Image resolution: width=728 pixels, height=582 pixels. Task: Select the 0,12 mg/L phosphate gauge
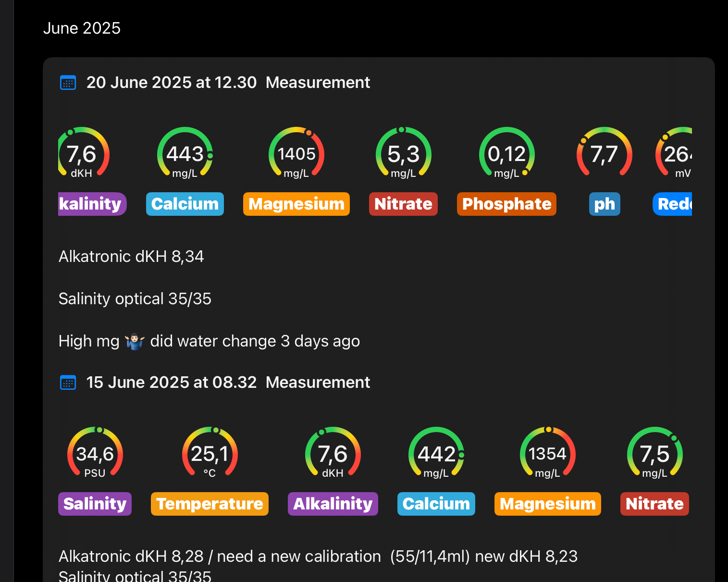click(506, 154)
